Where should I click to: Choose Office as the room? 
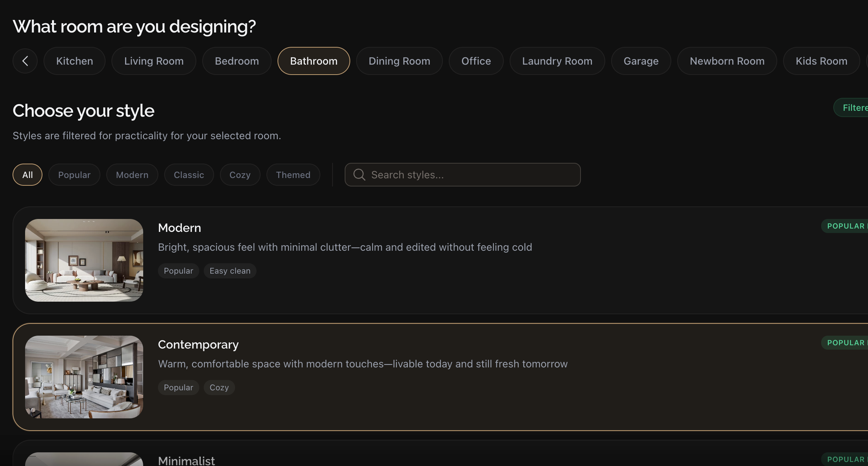tap(476, 61)
